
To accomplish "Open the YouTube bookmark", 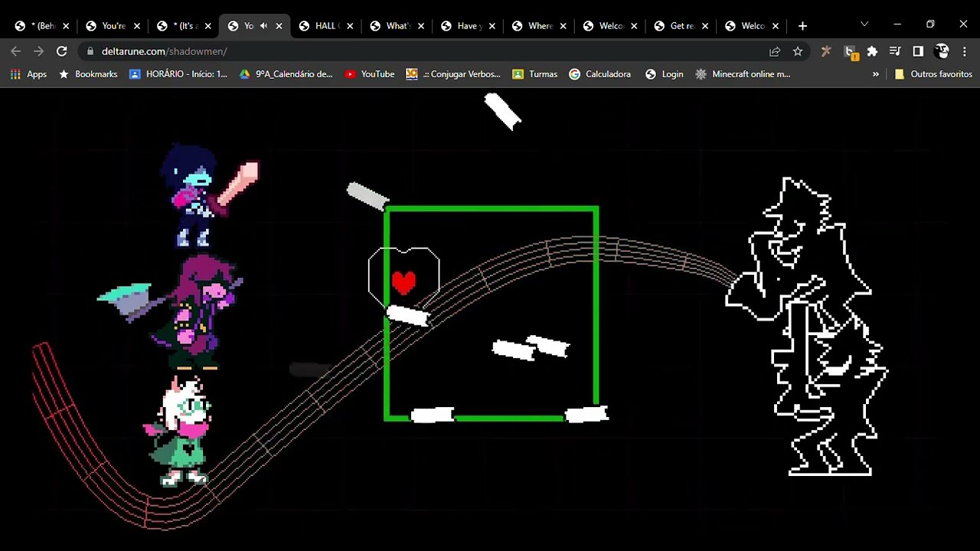I will click(370, 74).
